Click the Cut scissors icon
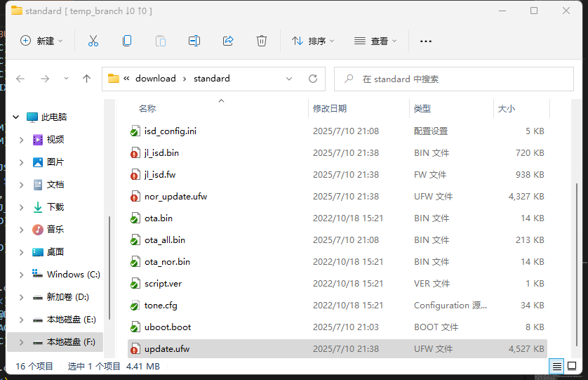This screenshot has height=380, width=588. click(x=93, y=41)
